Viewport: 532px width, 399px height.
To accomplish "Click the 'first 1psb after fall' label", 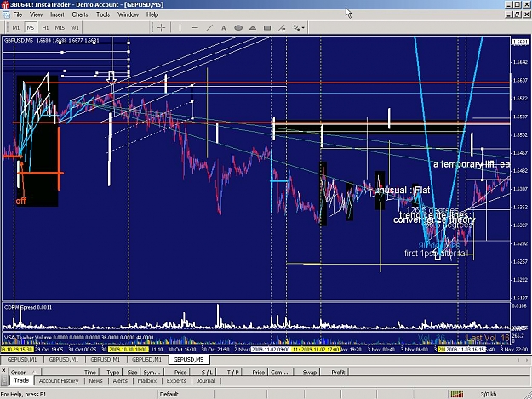I will [x=437, y=254].
